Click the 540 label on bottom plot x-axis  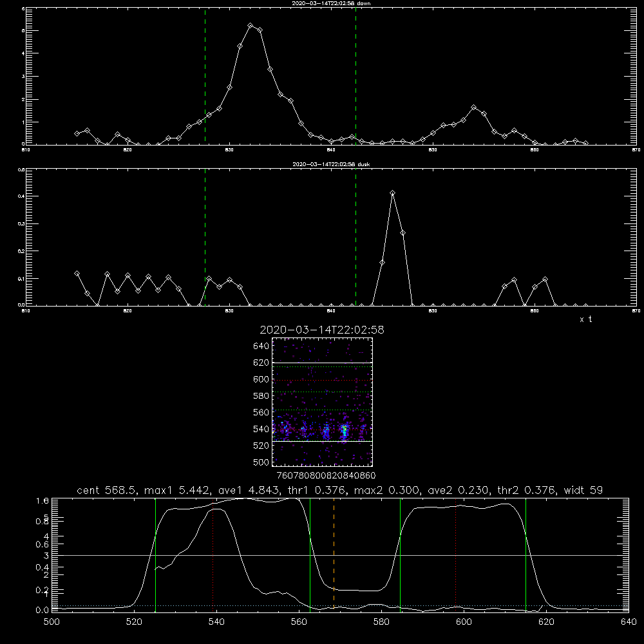(x=216, y=622)
